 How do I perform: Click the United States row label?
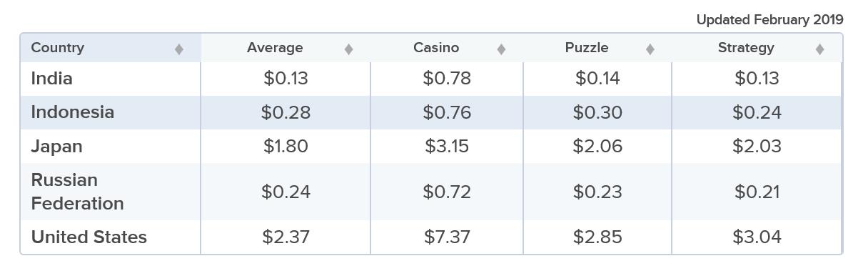(89, 237)
